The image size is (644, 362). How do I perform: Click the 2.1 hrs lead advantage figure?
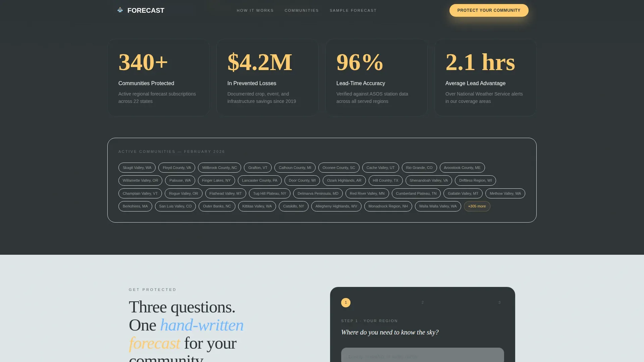click(480, 62)
